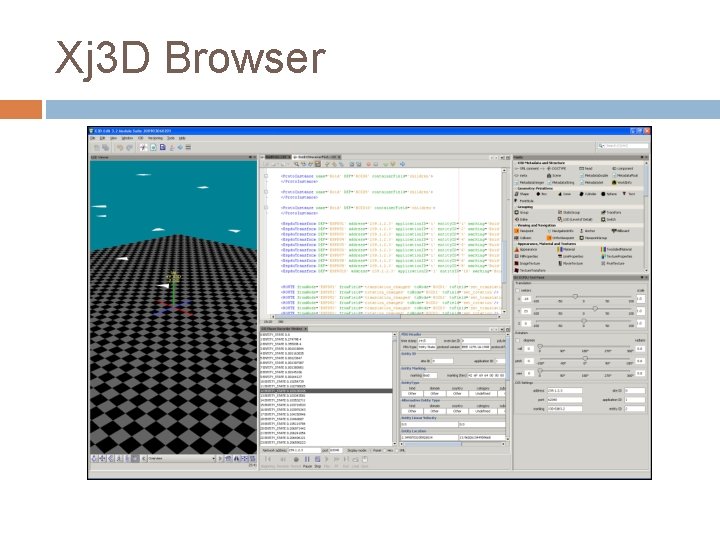Screen dimensions: 720x540
Task: Insert a Billboard node from the palette
Action: click(x=621, y=231)
